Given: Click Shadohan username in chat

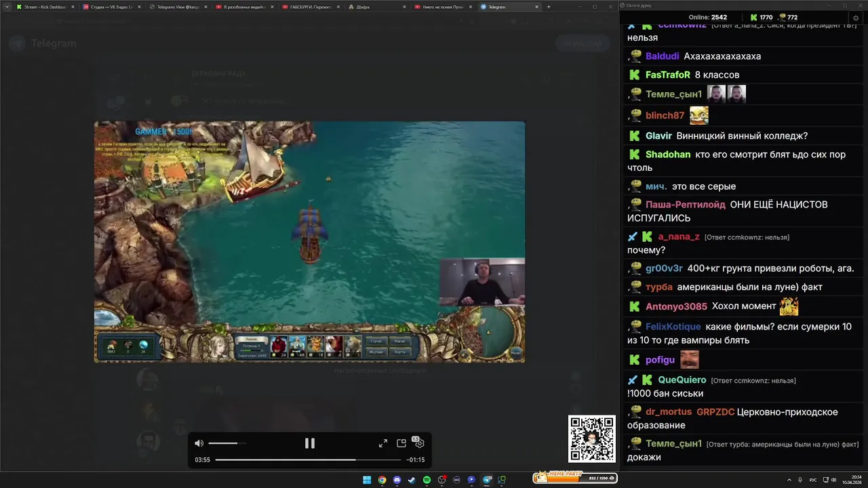Looking at the screenshot, I should tap(668, 155).
